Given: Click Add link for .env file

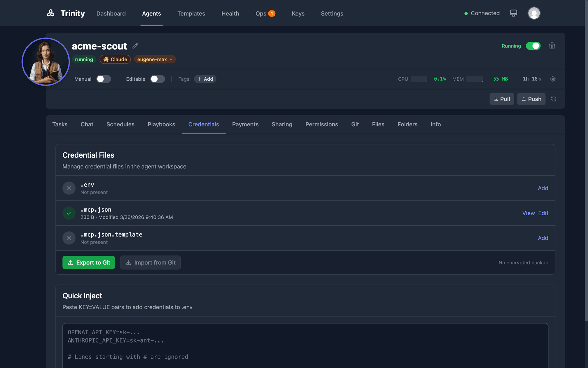Looking at the screenshot, I should [x=543, y=188].
